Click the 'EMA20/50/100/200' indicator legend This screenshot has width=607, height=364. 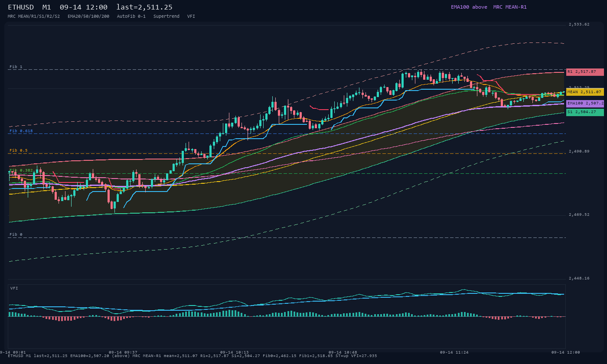(88, 16)
